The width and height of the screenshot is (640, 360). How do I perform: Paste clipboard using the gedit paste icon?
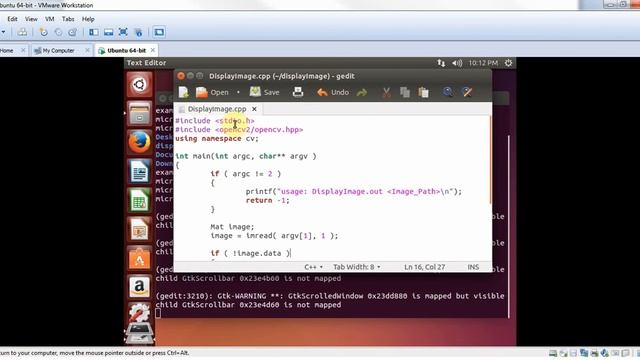coord(424,92)
